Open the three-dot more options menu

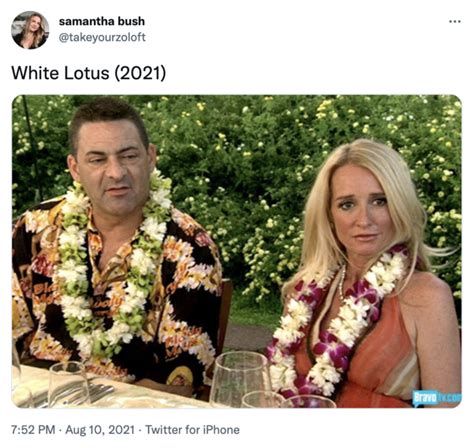click(x=455, y=22)
